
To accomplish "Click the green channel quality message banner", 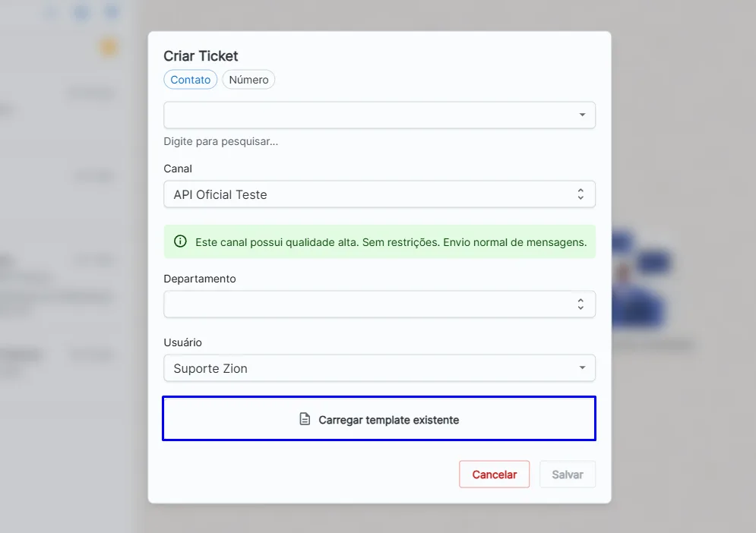I will pyautogui.click(x=379, y=241).
